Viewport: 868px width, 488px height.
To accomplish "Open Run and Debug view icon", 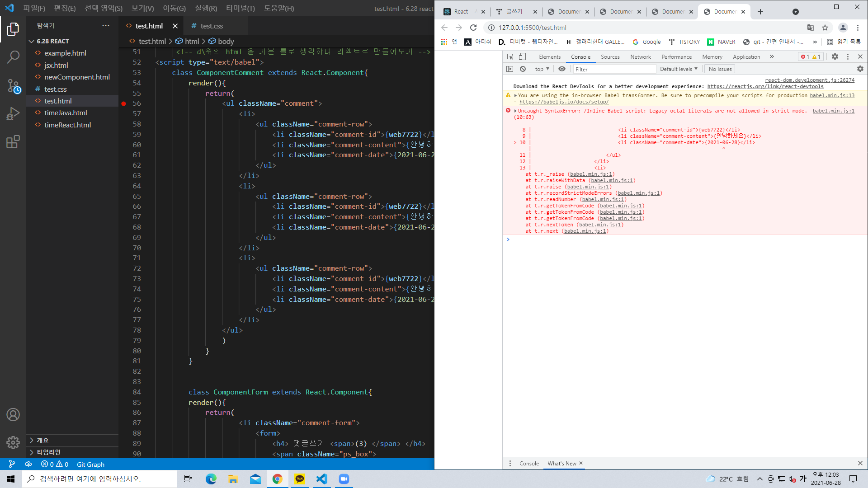I will 13,114.
